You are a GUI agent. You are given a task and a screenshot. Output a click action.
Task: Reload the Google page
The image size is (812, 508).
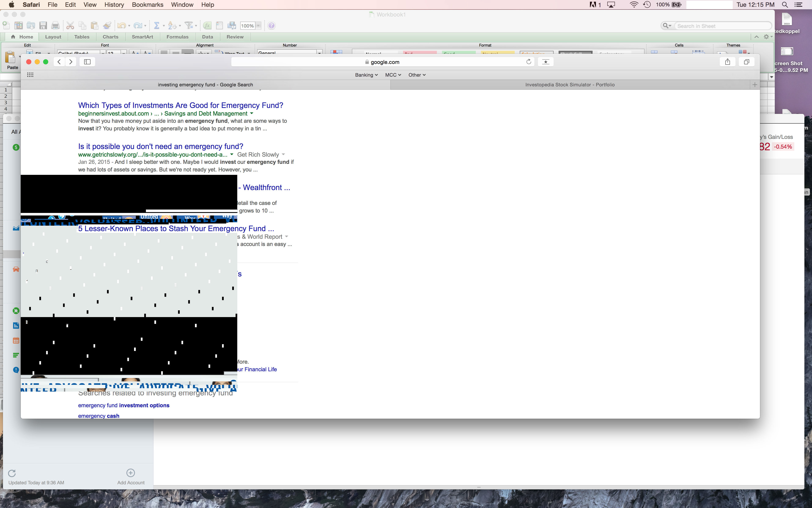pyautogui.click(x=529, y=61)
